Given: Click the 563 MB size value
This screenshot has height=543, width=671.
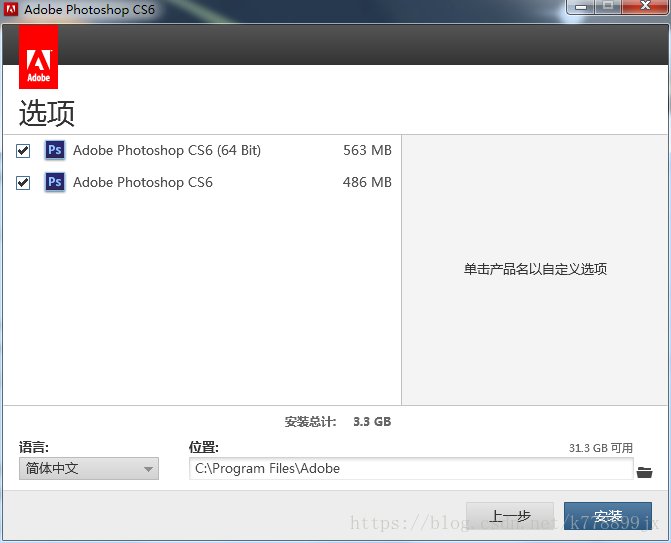Looking at the screenshot, I should [367, 150].
